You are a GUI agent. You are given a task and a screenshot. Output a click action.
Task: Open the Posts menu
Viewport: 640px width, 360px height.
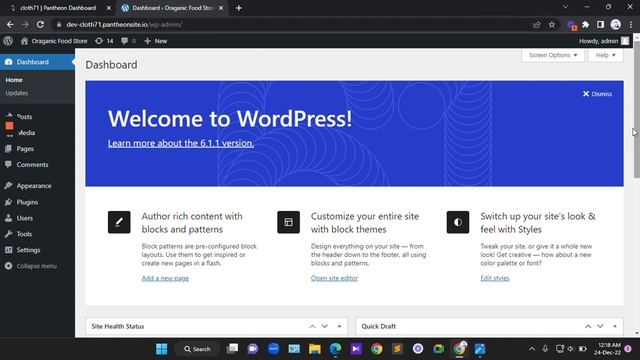(x=24, y=117)
